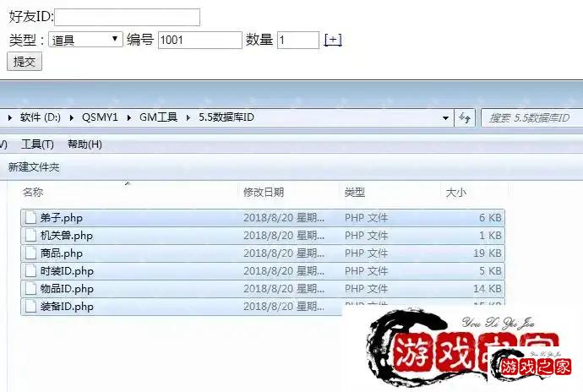
Task: Open the 工具(T) menu
Action: [x=37, y=144]
